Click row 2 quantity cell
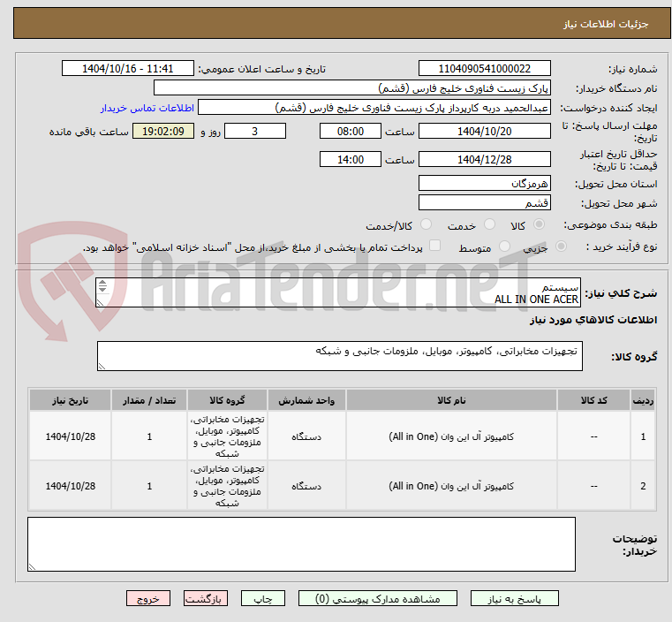The height and width of the screenshot is (622, 672). [x=149, y=486]
